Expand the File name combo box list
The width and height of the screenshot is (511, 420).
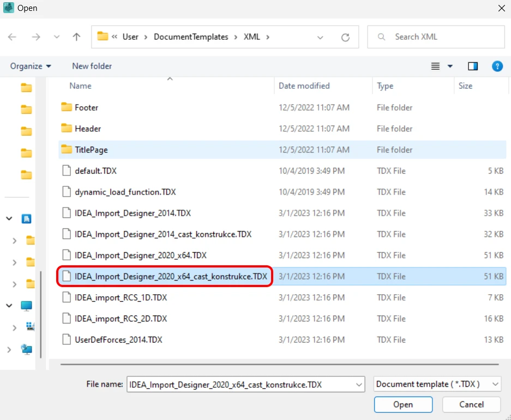click(x=359, y=385)
